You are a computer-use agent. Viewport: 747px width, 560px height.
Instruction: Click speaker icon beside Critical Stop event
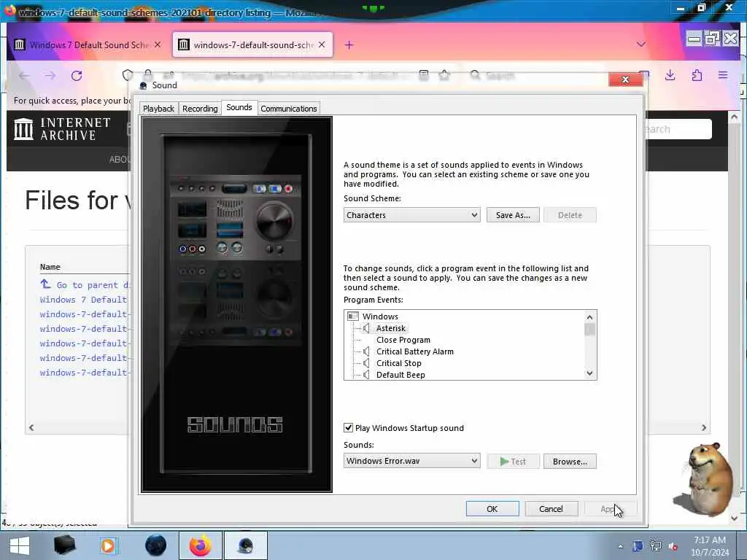tap(366, 363)
